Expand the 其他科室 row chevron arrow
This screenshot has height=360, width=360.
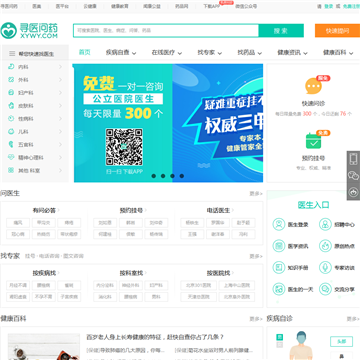pos(60,170)
